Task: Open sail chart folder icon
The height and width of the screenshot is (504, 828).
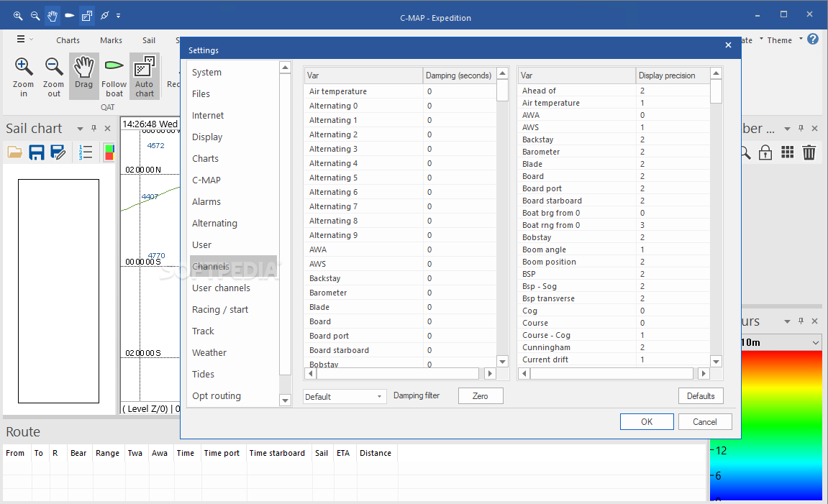Action: pos(15,152)
